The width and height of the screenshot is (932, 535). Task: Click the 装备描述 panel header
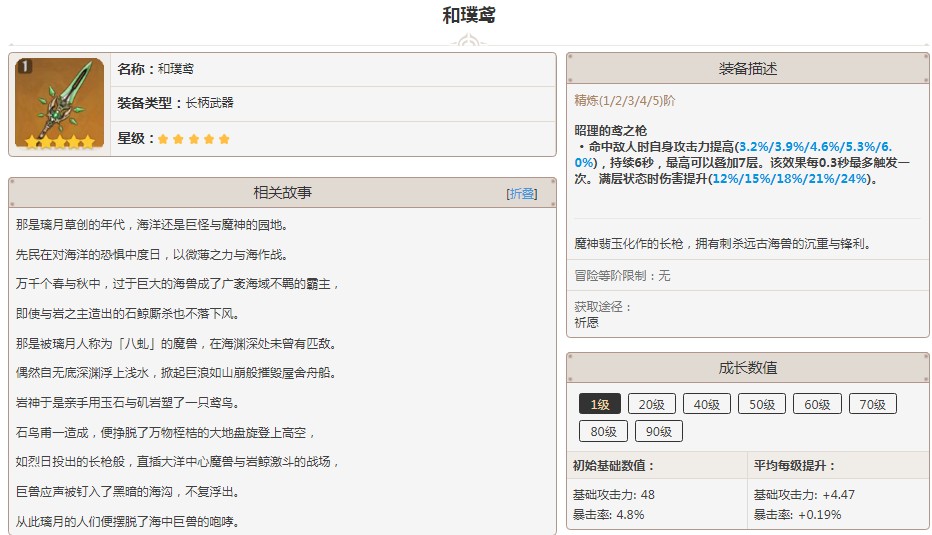pos(747,69)
